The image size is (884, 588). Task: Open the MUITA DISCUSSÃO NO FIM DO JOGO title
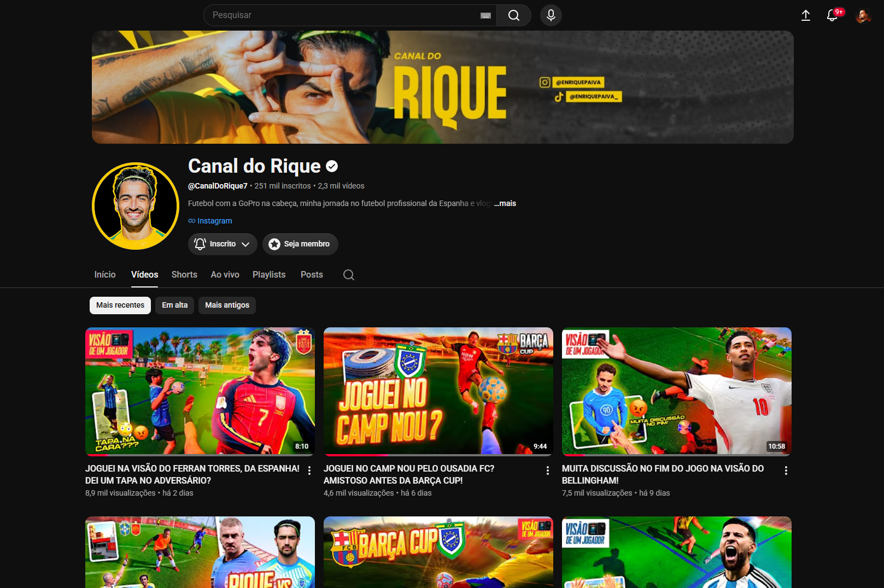click(x=663, y=474)
